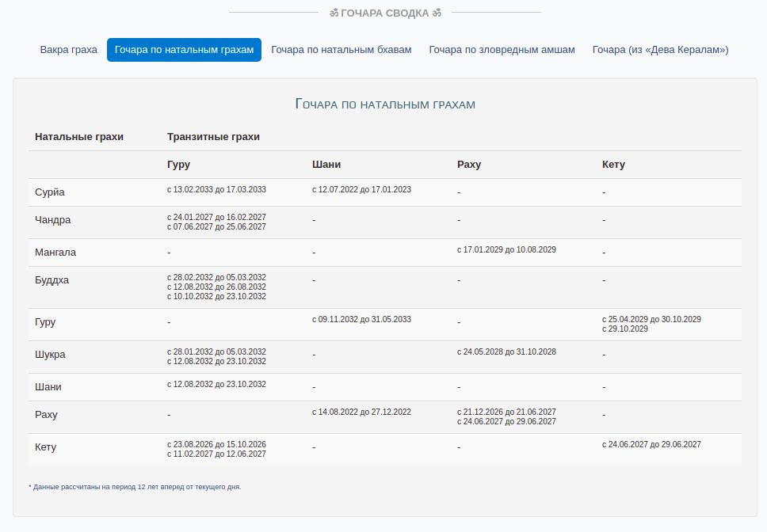Open Гочара (из «Дева Кералам») tab
Screen dimensions: 767x532
pyautogui.click(x=660, y=50)
